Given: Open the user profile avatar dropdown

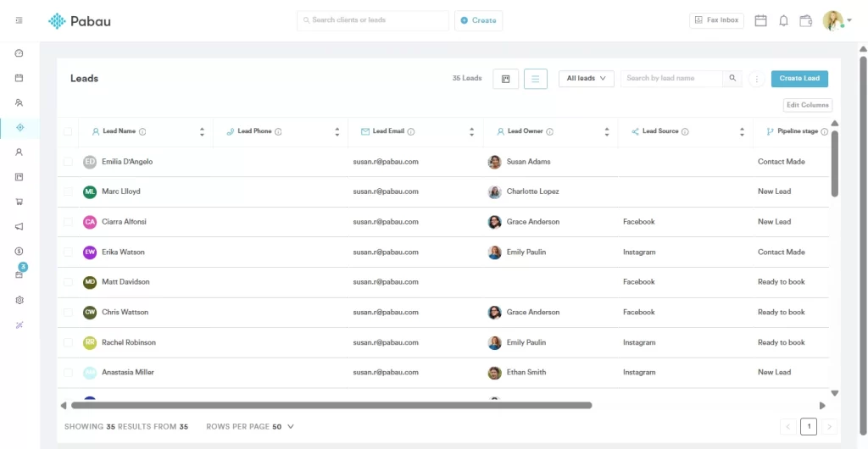Looking at the screenshot, I should tap(834, 20).
